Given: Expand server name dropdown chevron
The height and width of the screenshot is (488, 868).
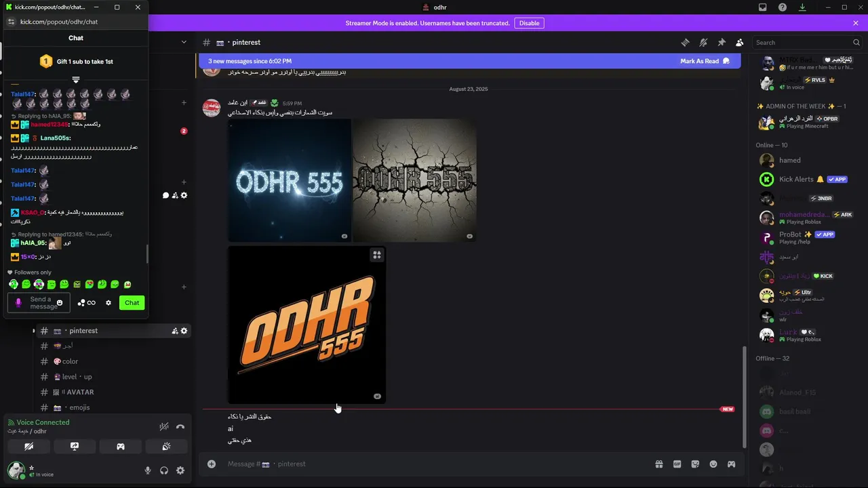Looking at the screenshot, I should click(184, 42).
